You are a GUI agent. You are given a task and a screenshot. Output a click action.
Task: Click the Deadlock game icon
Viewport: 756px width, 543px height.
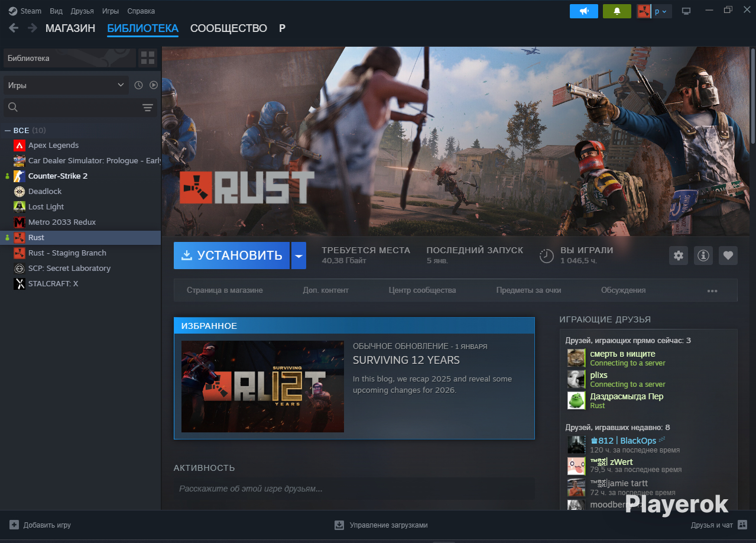pos(20,192)
